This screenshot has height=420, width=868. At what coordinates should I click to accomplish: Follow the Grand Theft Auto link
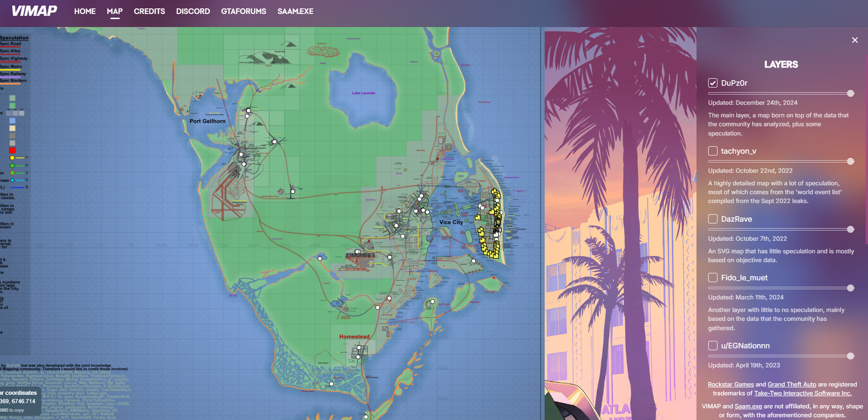(792, 385)
